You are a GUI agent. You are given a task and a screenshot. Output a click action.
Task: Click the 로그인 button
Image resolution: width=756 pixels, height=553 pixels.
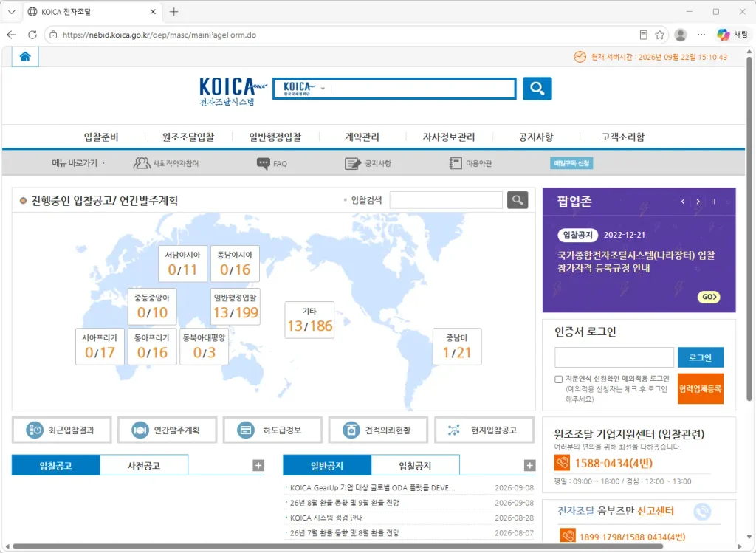point(700,357)
